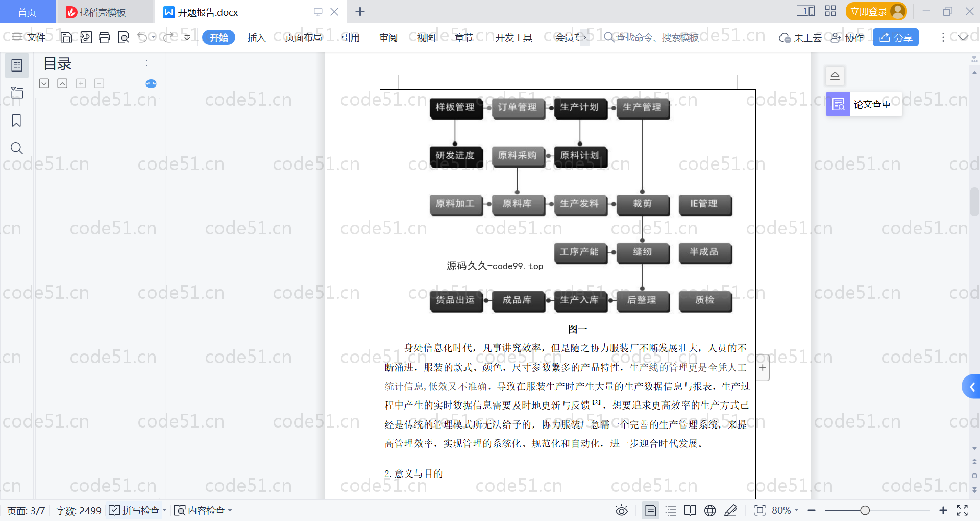Click the demote heading minus-box icon
The height and width of the screenshot is (521, 980).
pos(99,83)
